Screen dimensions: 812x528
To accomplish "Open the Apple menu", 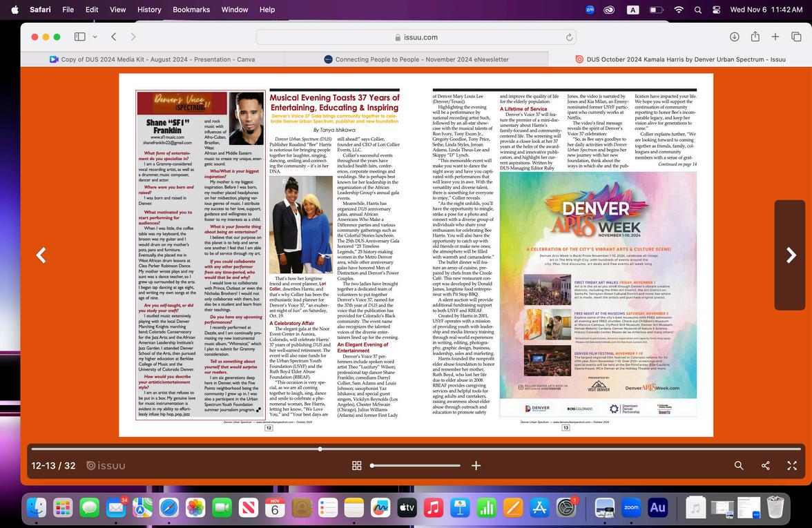I will coord(14,10).
